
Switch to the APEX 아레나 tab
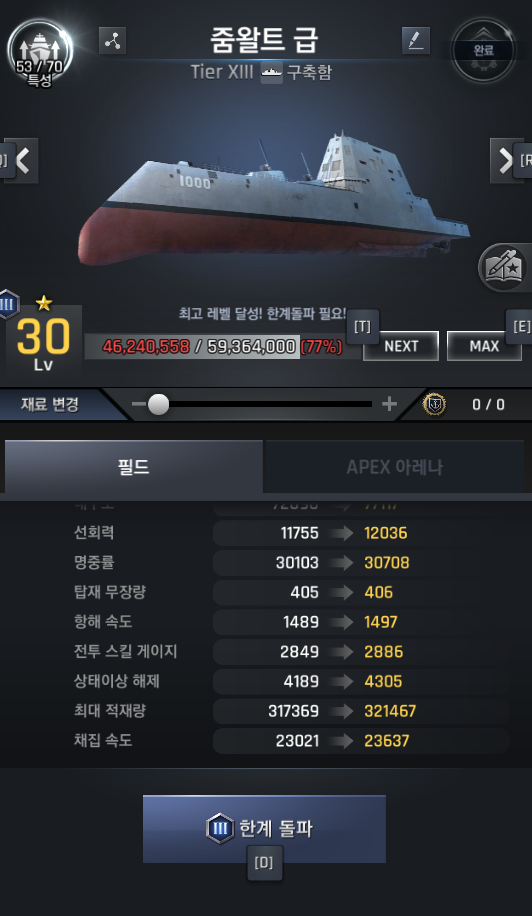tap(395, 467)
